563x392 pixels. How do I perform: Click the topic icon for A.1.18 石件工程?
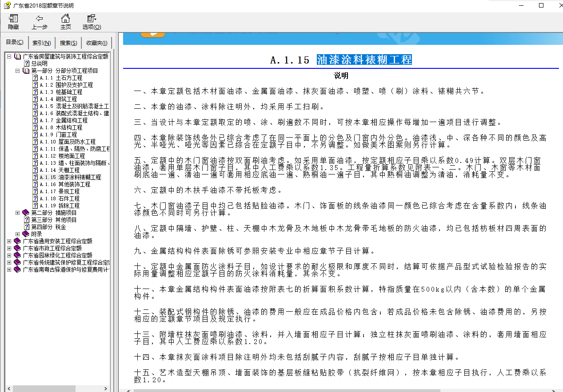[x=35, y=198]
